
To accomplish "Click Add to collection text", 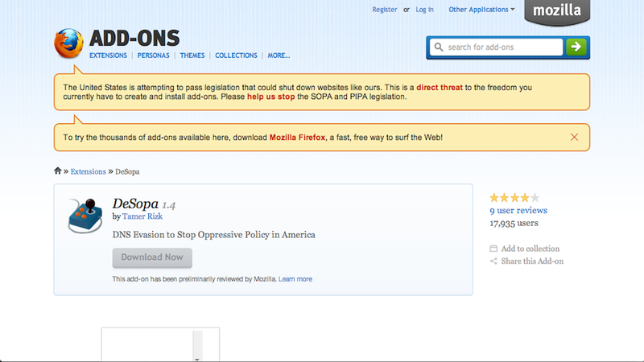I will (x=530, y=249).
